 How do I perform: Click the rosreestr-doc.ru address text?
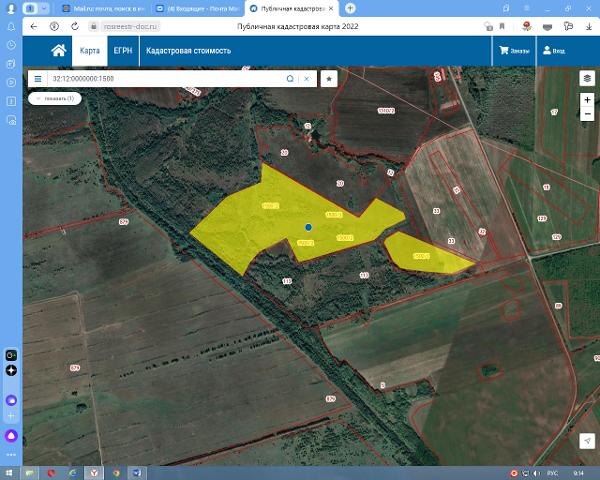130,27
